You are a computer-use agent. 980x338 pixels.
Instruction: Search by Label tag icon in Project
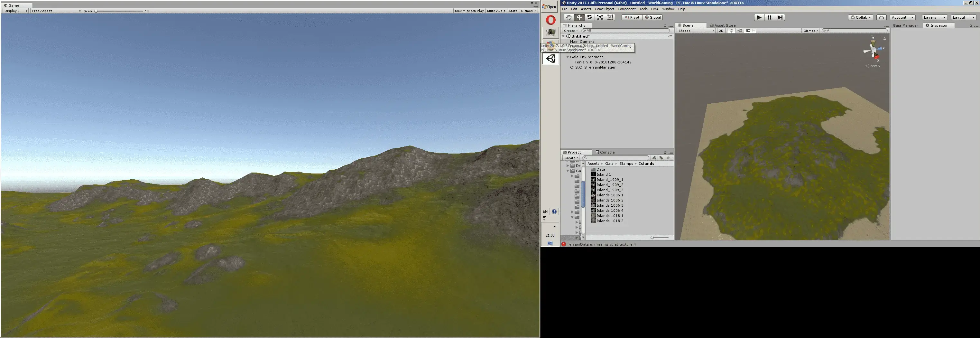pyautogui.click(x=661, y=158)
